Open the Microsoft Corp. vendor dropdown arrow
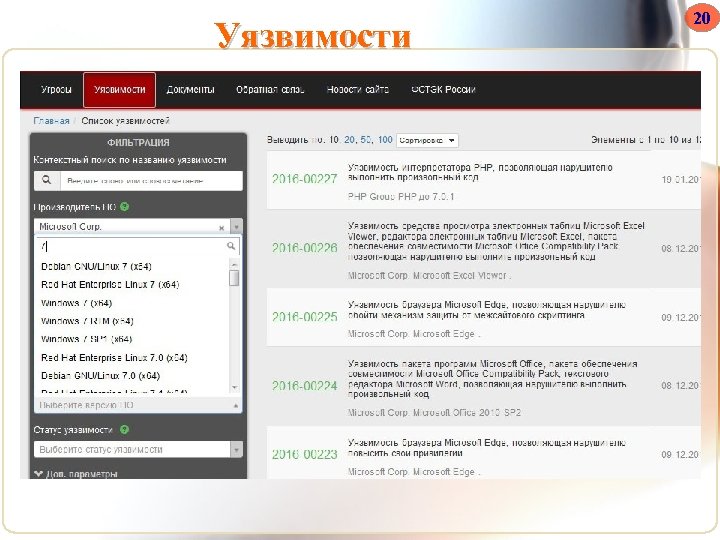720x540 pixels. click(236, 227)
